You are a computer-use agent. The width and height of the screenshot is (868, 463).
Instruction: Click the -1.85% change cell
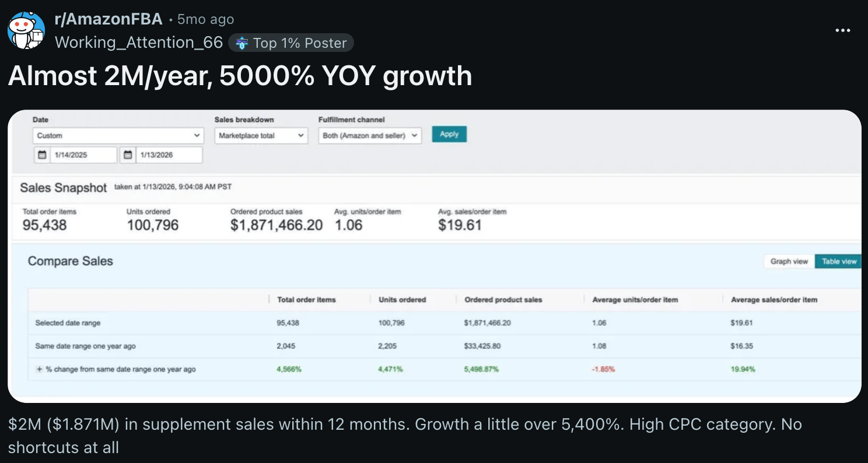point(603,369)
